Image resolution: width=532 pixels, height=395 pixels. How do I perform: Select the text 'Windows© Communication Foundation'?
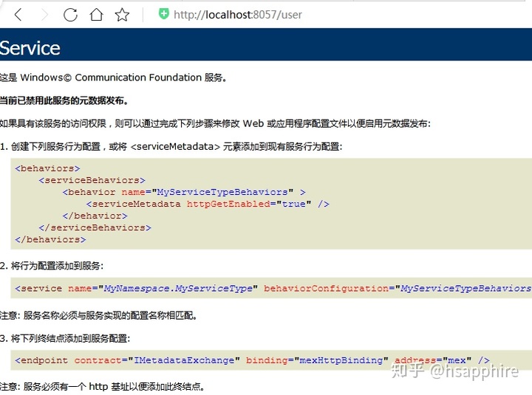[111, 78]
